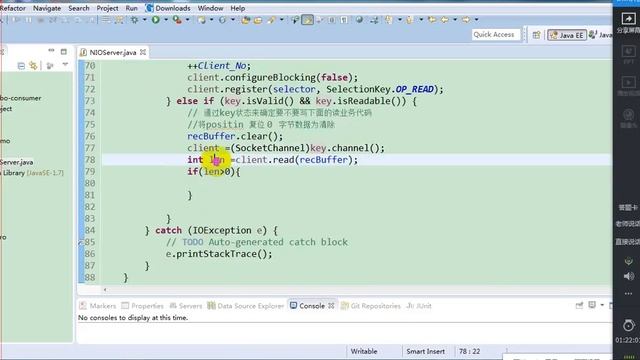Click the Forward navigation arrow icon
Image resolution: width=640 pixels, height=360 pixels.
click(466, 19)
